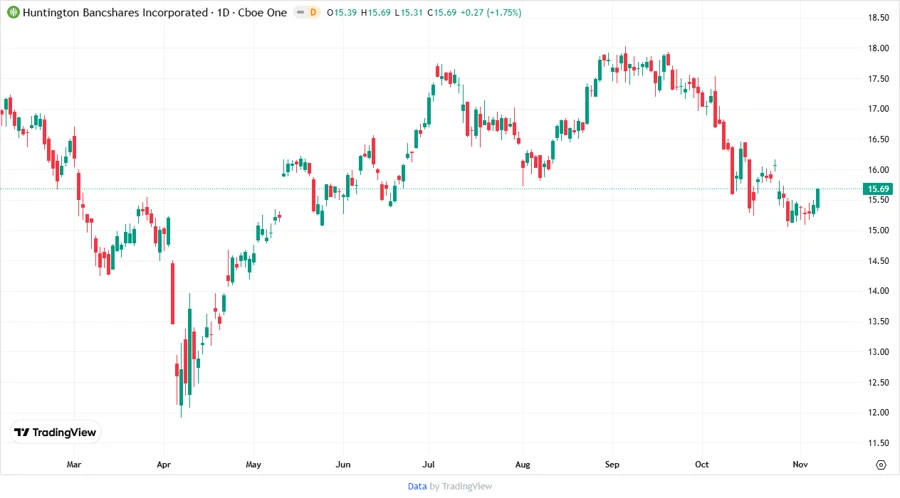Click the latest green candle in November
Screen dimensions: 900x498
pos(818,198)
